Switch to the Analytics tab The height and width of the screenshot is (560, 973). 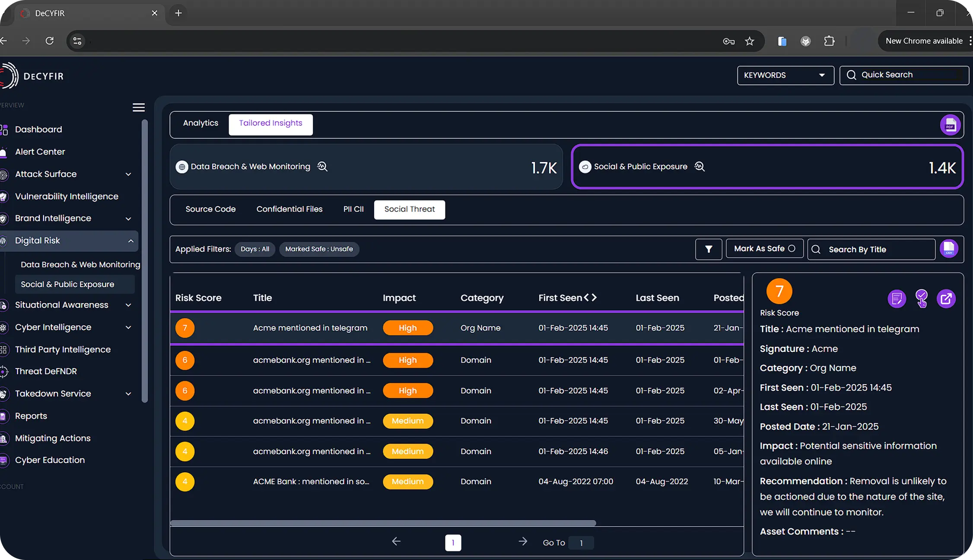click(x=200, y=123)
